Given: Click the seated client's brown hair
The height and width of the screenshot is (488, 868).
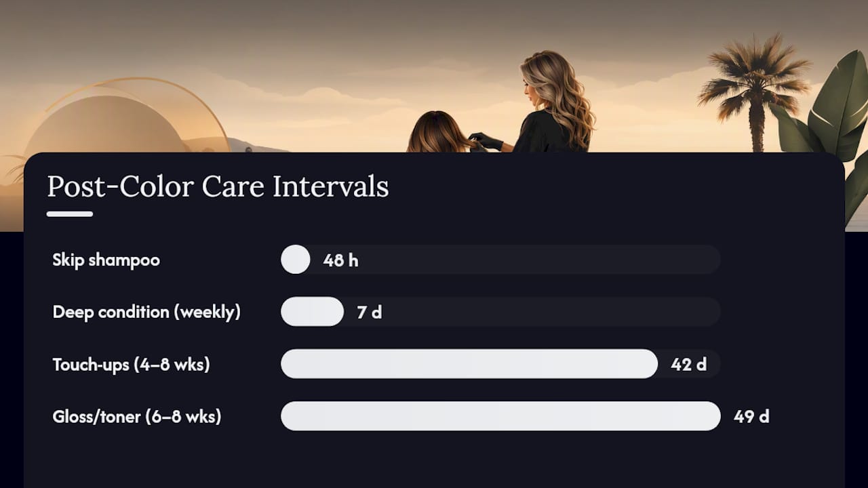Looking at the screenshot, I should 439,133.
